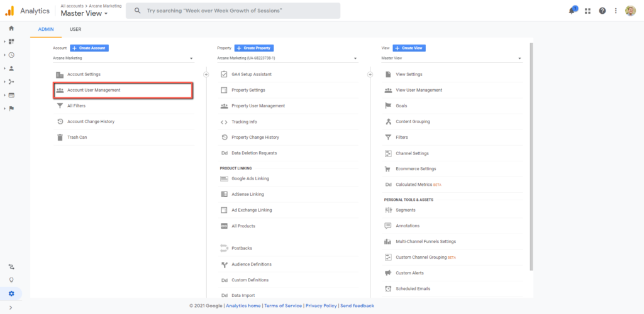Open the Master View column dropdown
This screenshot has height=314, width=644.
pos(452,58)
